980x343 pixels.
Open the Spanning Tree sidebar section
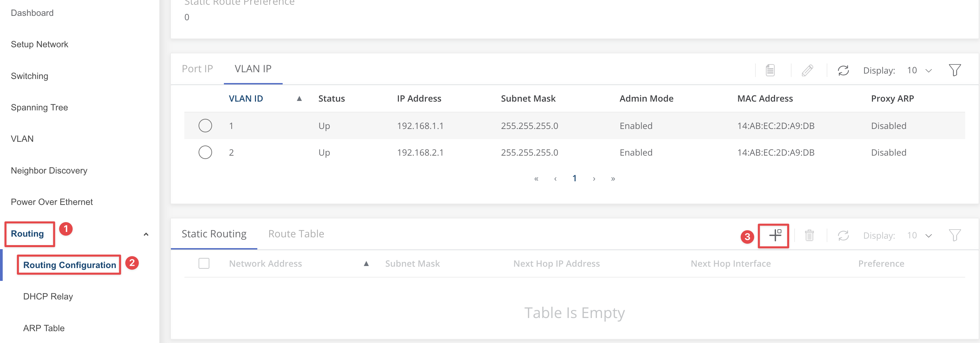tap(39, 107)
